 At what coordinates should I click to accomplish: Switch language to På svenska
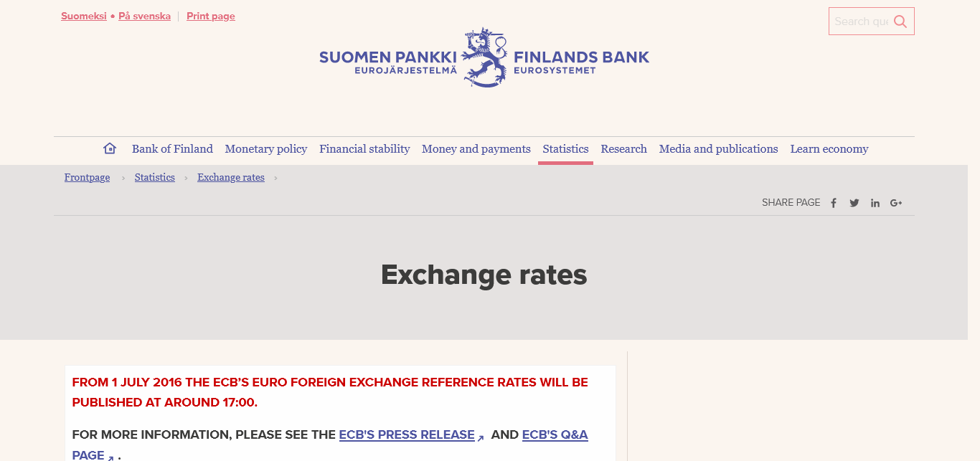pyautogui.click(x=144, y=16)
